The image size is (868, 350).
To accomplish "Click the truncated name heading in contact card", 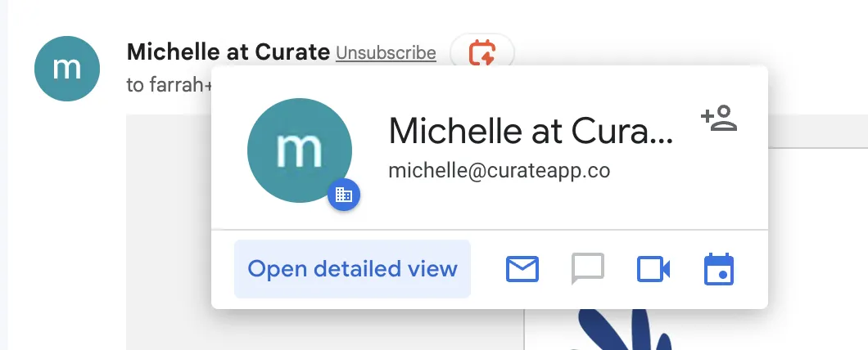I will pyautogui.click(x=530, y=130).
